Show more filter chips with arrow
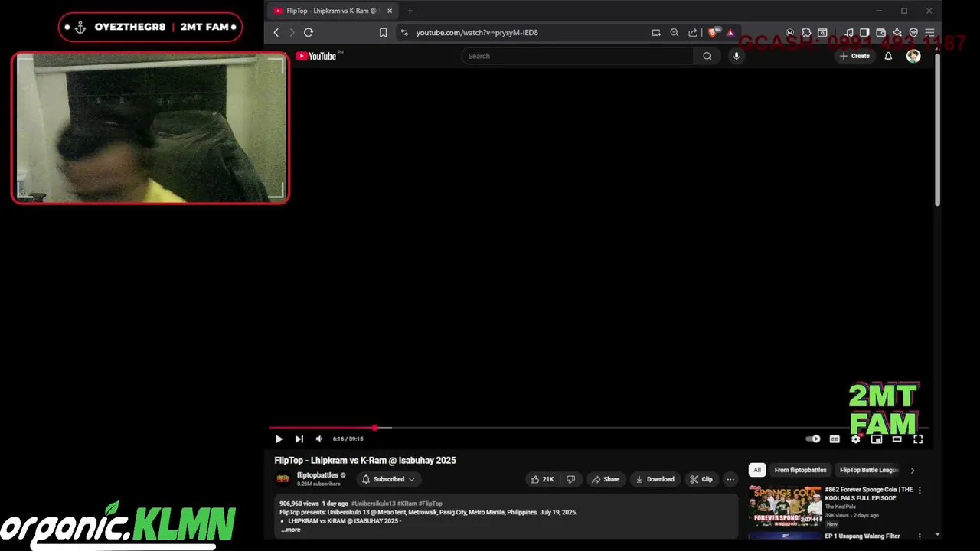The image size is (980, 551). click(912, 470)
